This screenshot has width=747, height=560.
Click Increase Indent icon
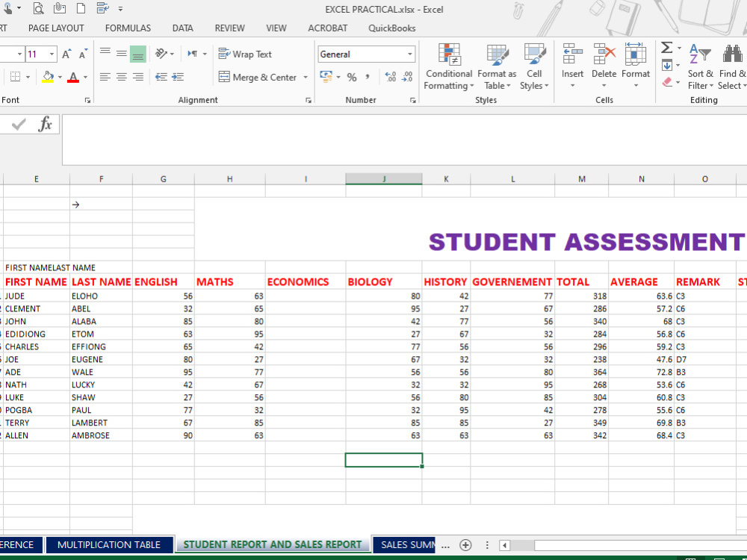[x=178, y=77]
